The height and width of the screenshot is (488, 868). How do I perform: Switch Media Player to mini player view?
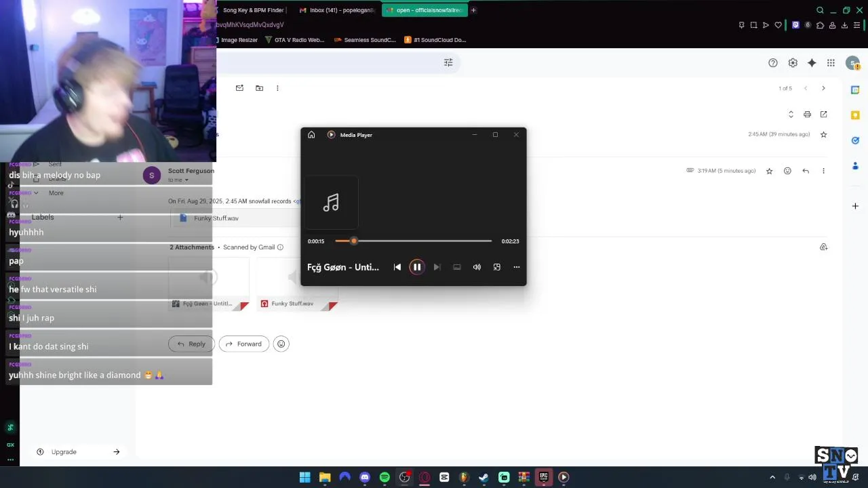click(x=497, y=267)
